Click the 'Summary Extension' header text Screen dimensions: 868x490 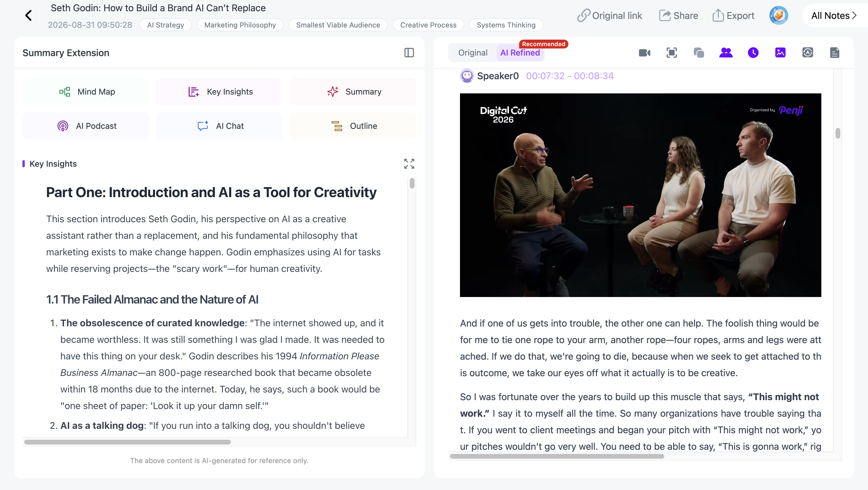pos(66,53)
